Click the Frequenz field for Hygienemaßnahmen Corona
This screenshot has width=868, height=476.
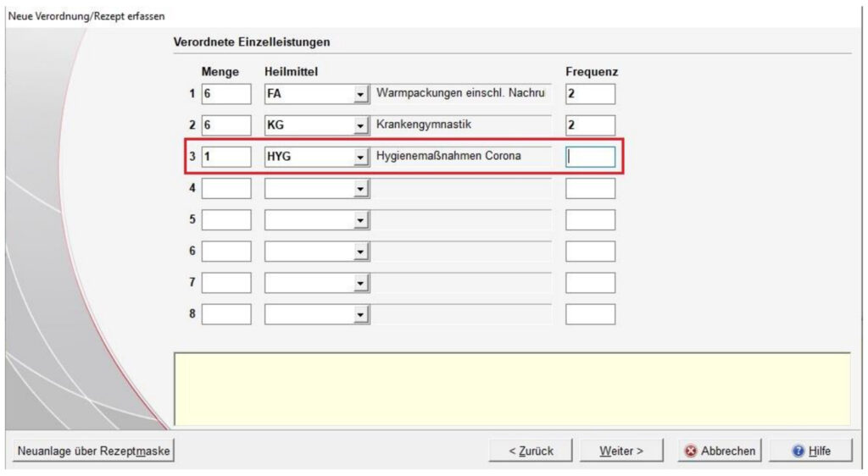590,157
